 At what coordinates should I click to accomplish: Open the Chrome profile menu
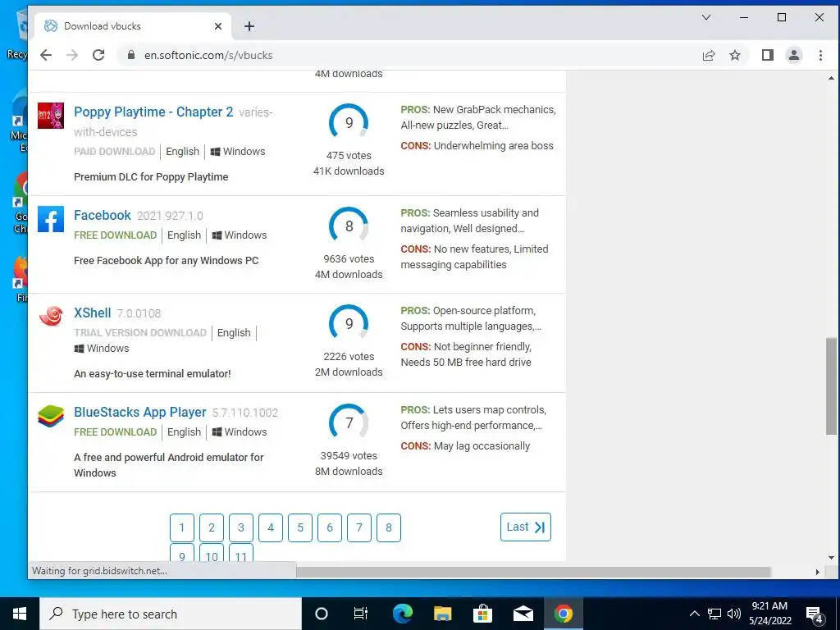pos(794,55)
